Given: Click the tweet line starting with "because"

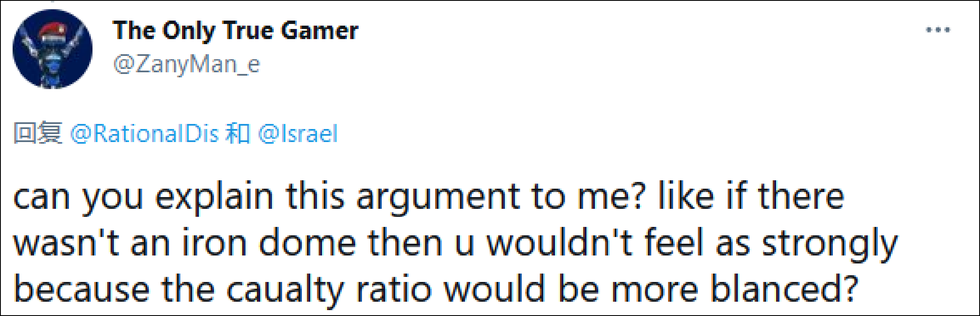Looking at the screenshot, I should point(436,289).
